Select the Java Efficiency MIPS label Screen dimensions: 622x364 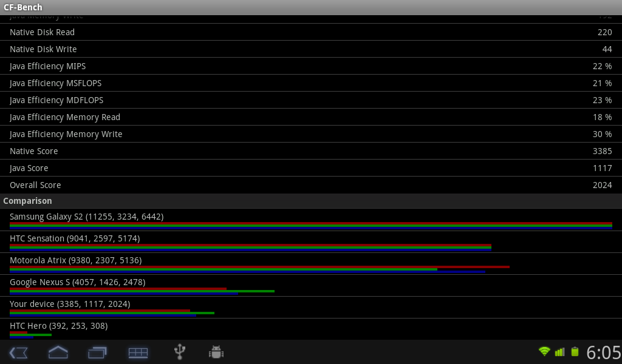[x=47, y=66]
